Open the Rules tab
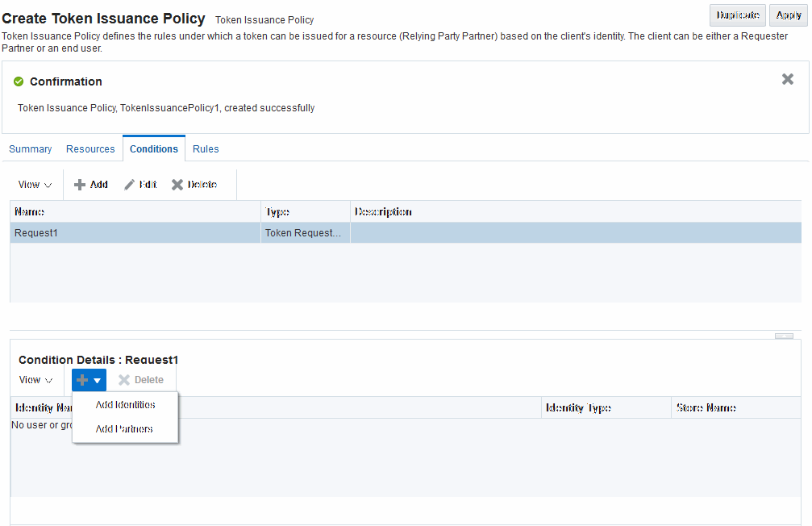This screenshot has width=812, height=526. (x=206, y=148)
